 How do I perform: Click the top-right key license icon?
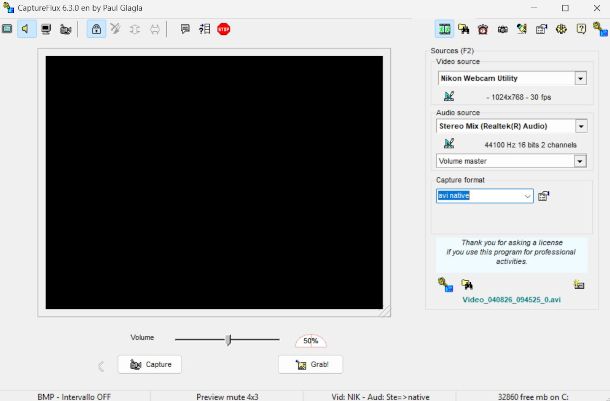pos(600,29)
